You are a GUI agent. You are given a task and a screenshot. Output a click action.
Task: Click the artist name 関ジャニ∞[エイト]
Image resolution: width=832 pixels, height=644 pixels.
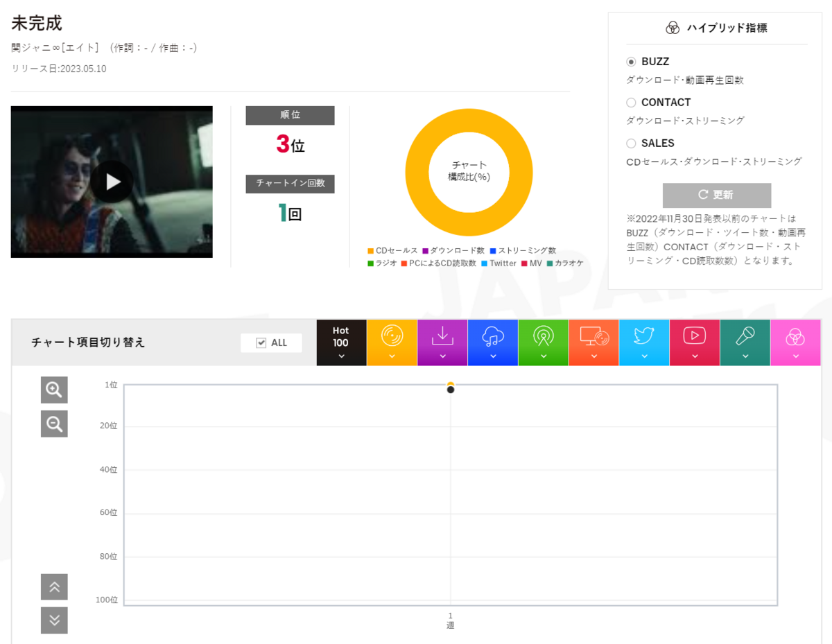click(57, 48)
